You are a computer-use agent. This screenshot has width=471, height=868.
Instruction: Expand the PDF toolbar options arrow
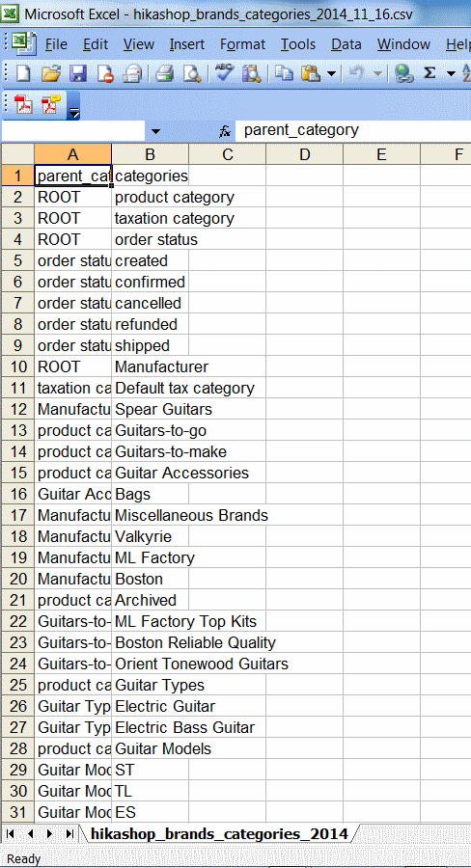tap(73, 108)
